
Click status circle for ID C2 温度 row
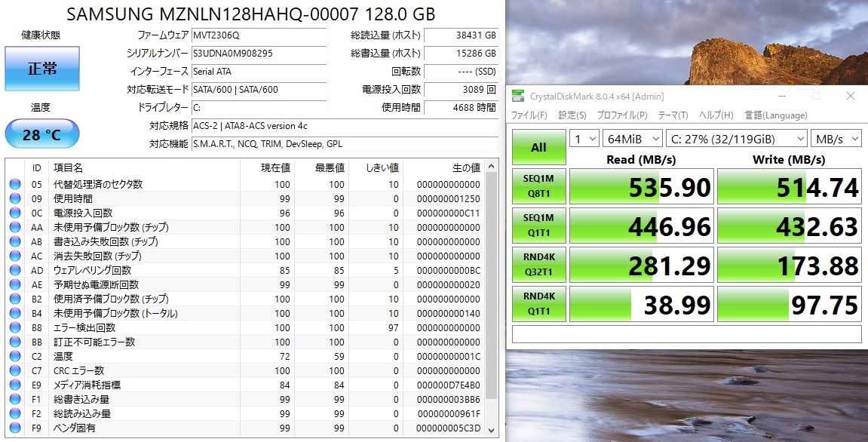point(15,356)
